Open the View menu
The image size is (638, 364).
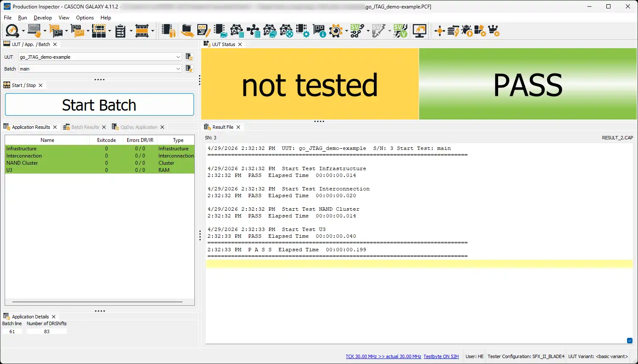[x=64, y=18]
